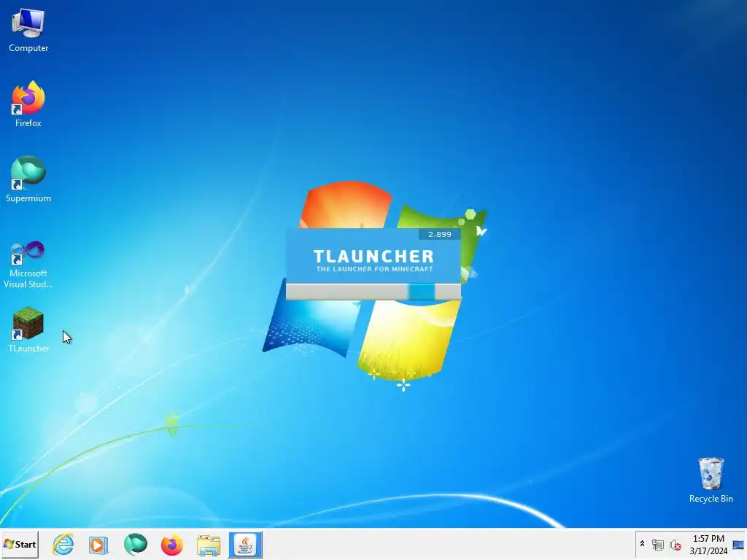Open the network tray icon
Image resolution: width=747 pixels, height=560 pixels.
[x=658, y=545]
